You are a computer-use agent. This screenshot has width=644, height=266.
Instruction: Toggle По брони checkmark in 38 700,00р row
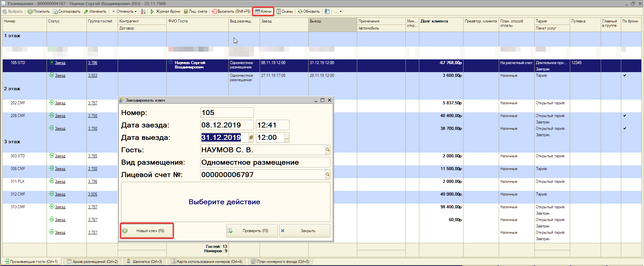click(625, 128)
